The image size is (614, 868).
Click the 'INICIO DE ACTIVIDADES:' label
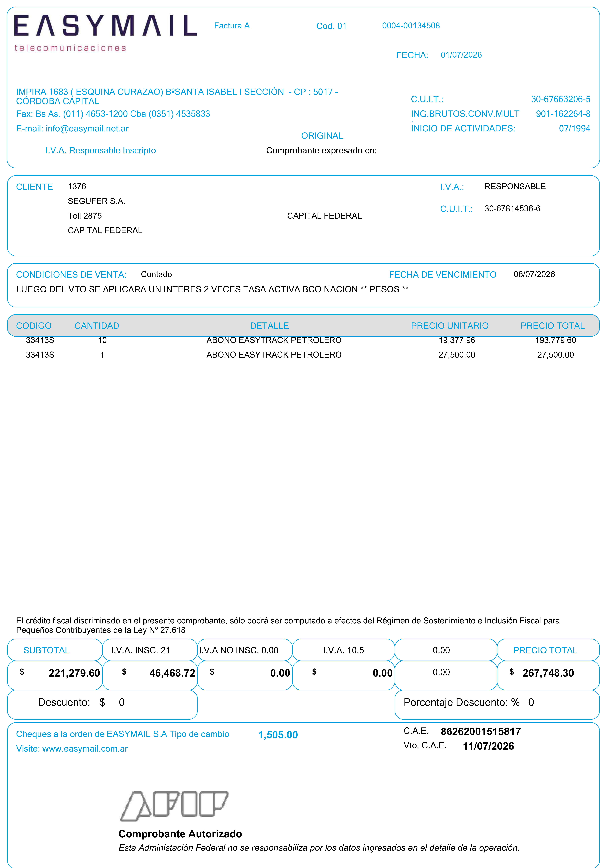tap(463, 129)
